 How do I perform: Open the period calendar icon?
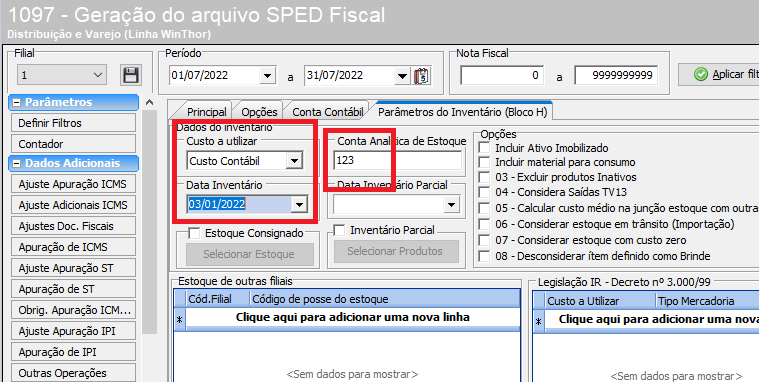coord(422,76)
